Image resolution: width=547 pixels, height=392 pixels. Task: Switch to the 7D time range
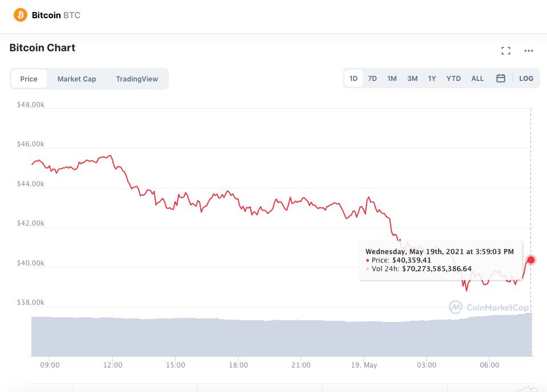point(372,79)
